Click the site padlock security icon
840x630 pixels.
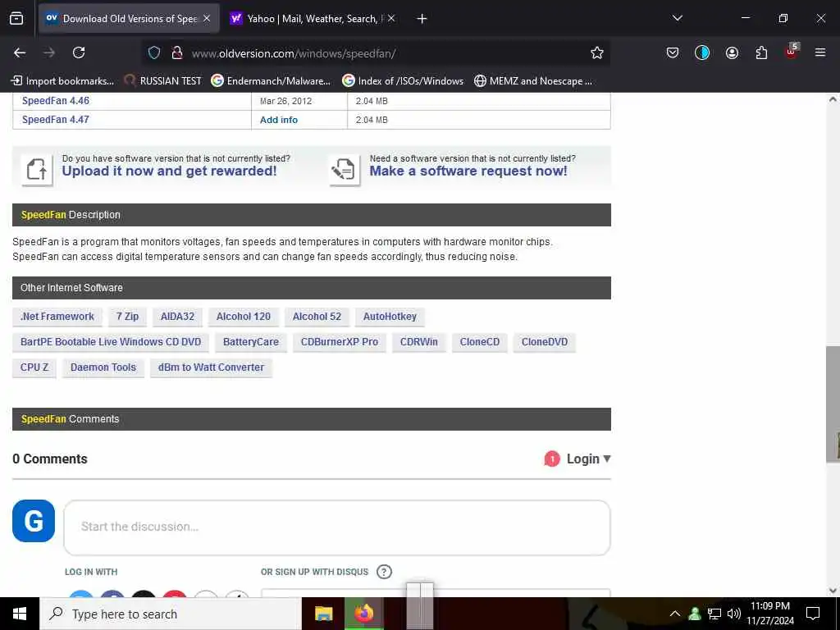click(x=177, y=52)
